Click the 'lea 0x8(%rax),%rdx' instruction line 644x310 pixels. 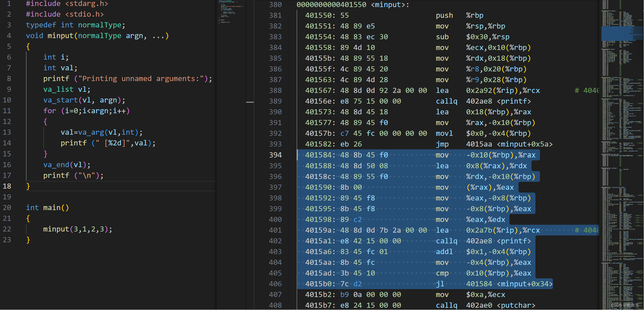pos(416,166)
